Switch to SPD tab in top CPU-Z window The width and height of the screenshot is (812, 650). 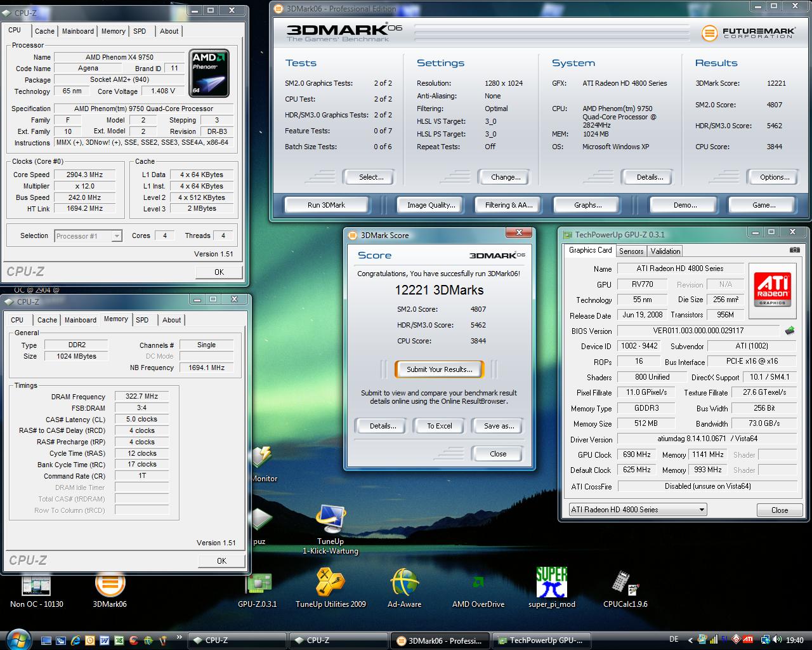pos(140,31)
